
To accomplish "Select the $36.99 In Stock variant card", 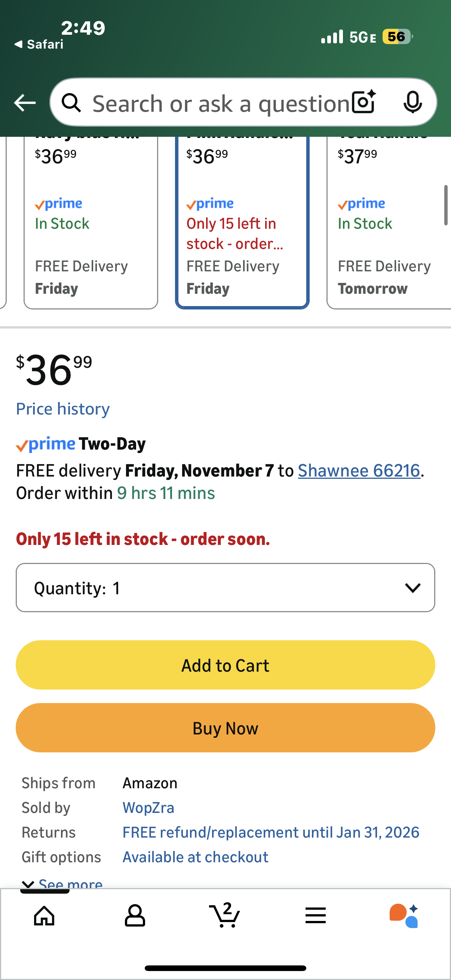I will [90, 222].
